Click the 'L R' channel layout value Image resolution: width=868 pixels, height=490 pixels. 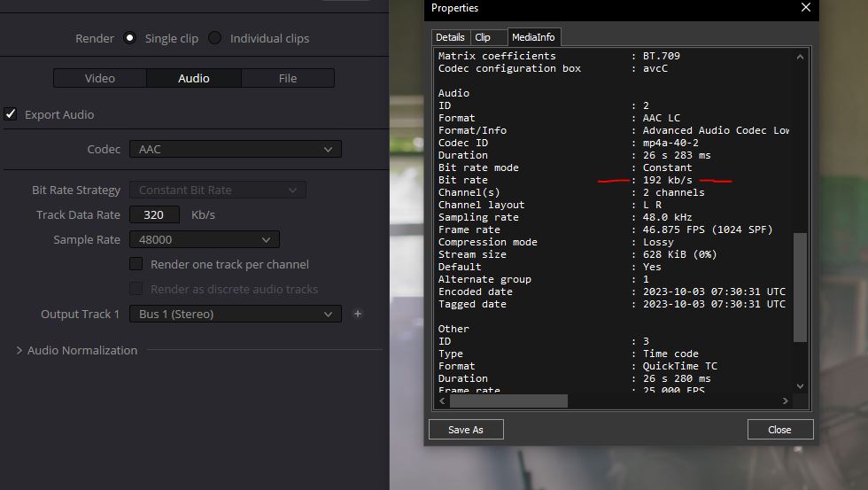[x=652, y=205]
